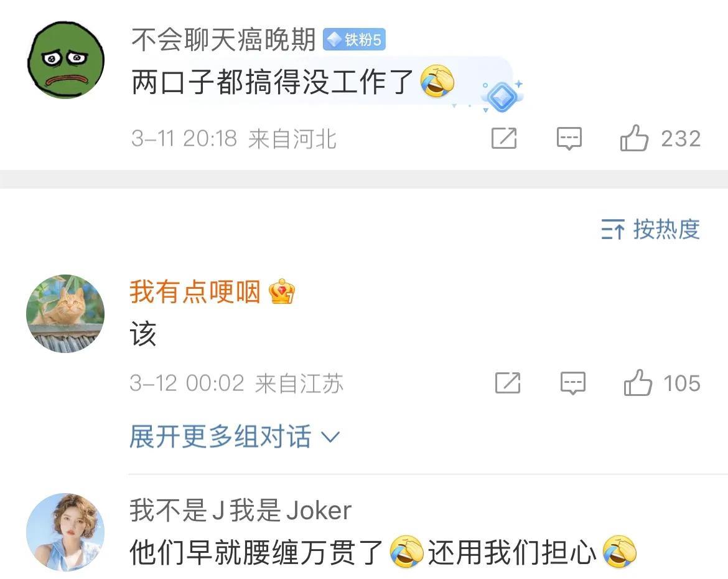This screenshot has height=579, width=728.
Task: Change sorting with 按热度
Action: (x=650, y=229)
